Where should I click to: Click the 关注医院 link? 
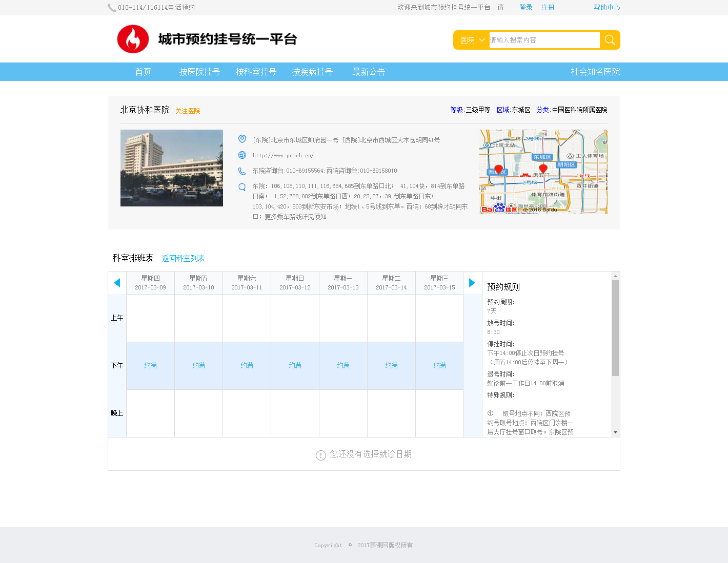(187, 111)
